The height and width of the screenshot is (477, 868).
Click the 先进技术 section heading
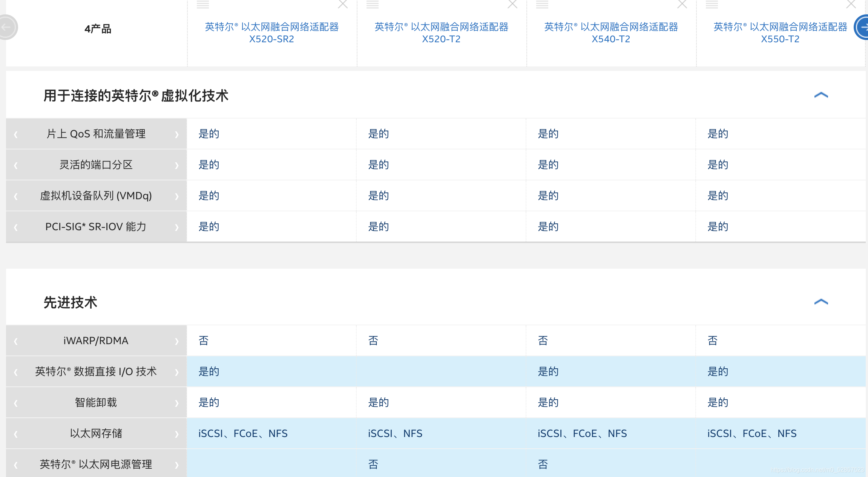71,302
